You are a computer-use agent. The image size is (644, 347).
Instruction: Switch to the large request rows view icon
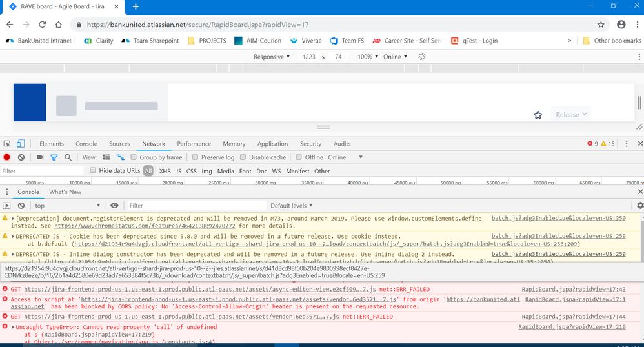point(106,157)
